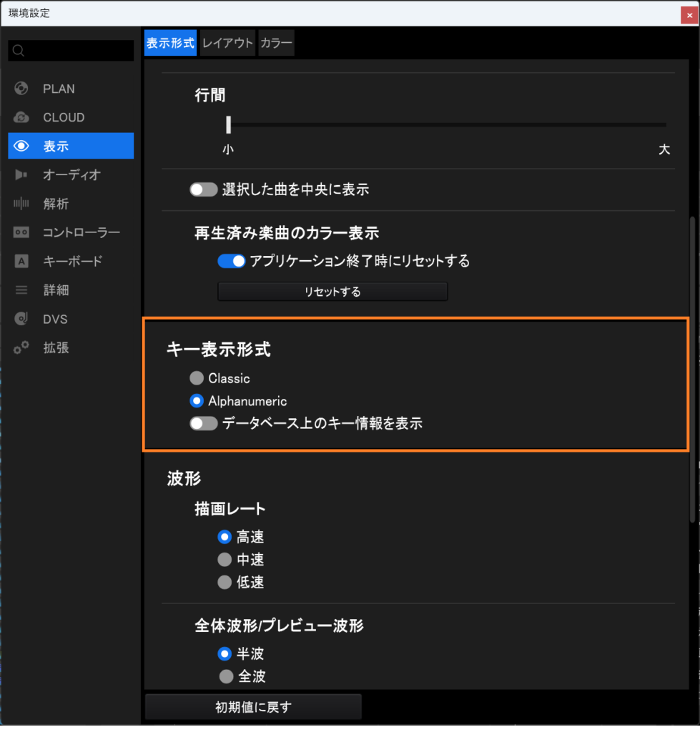This screenshot has width=700, height=732.
Task: Select the Classic key format radio
Action: point(197,378)
